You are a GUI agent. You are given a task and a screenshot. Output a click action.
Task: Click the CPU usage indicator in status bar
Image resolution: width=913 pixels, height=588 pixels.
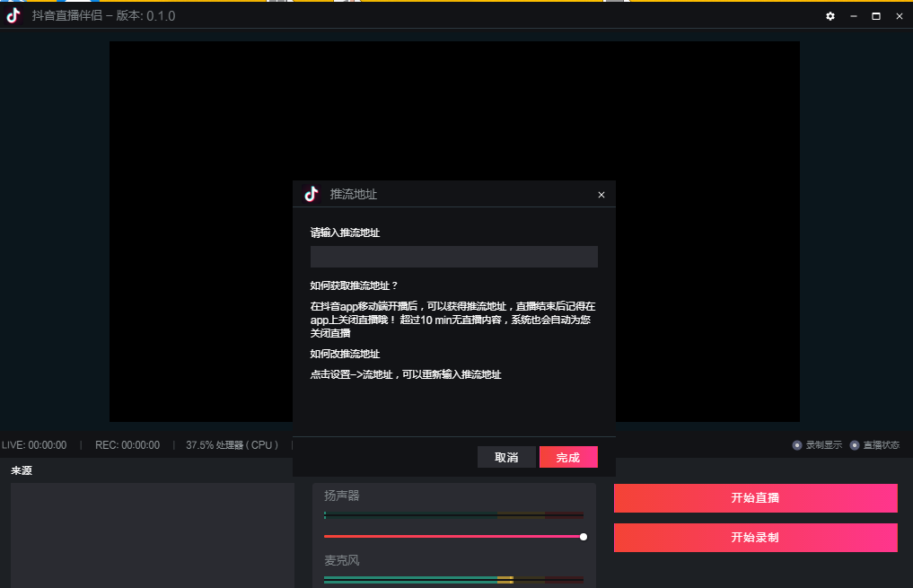(232, 445)
